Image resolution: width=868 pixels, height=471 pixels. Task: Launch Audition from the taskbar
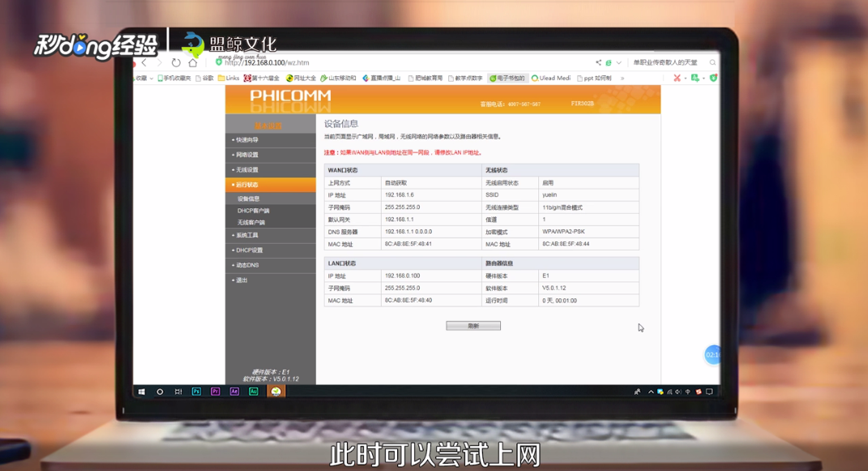point(254,392)
